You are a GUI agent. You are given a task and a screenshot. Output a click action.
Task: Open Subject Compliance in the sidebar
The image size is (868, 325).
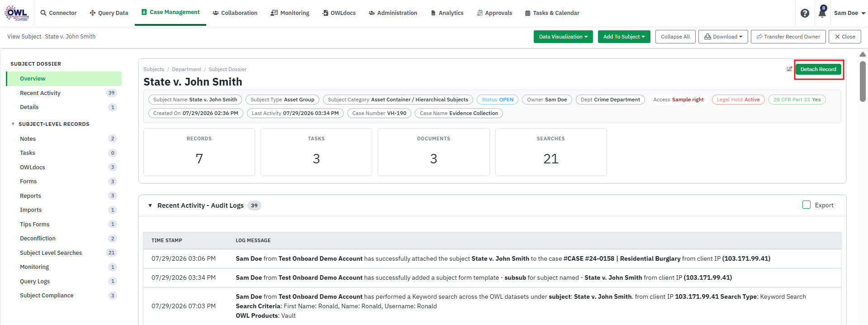64,296
